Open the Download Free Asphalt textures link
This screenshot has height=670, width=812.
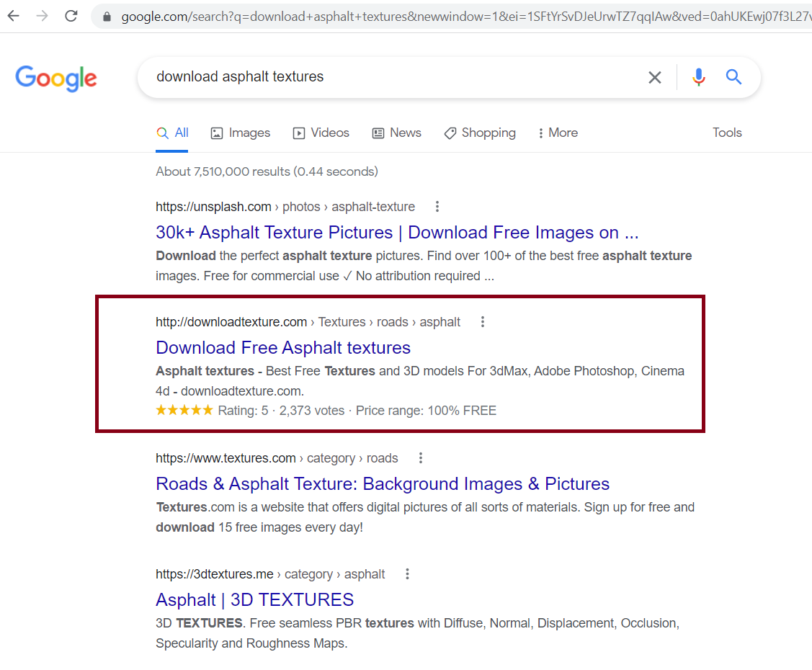point(283,348)
